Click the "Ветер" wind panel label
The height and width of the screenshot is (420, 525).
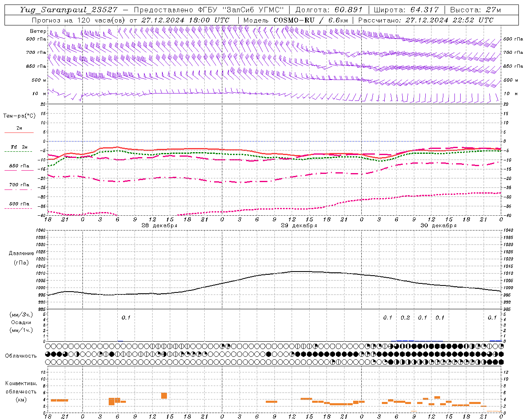(x=38, y=31)
